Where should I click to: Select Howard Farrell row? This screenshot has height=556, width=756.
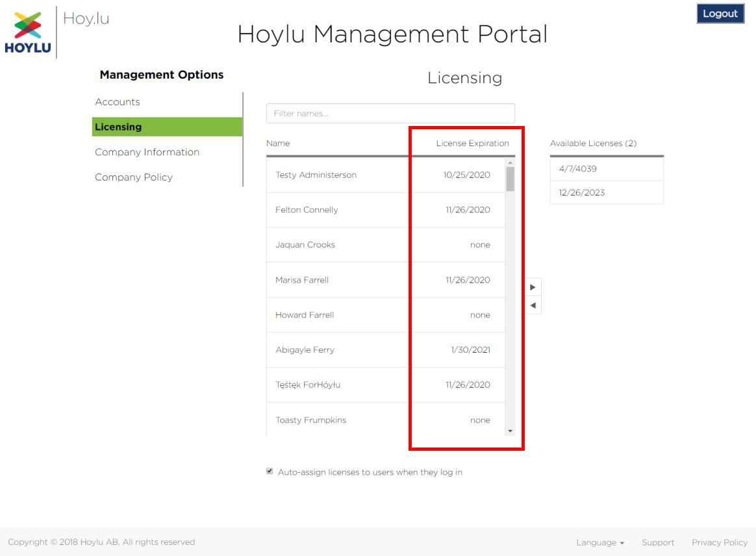coord(386,315)
